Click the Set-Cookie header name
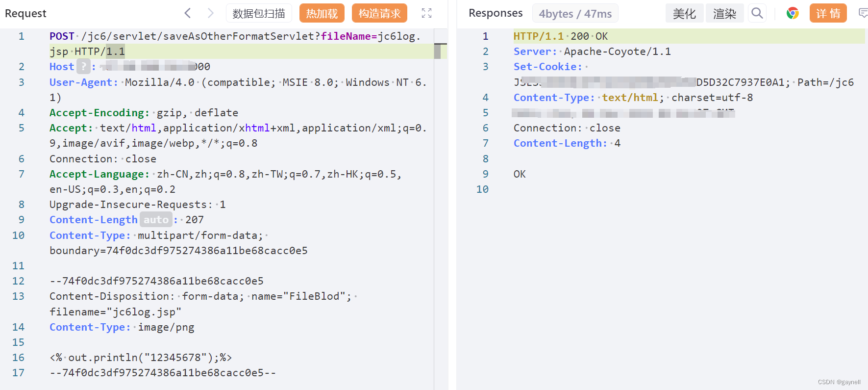 (x=548, y=67)
